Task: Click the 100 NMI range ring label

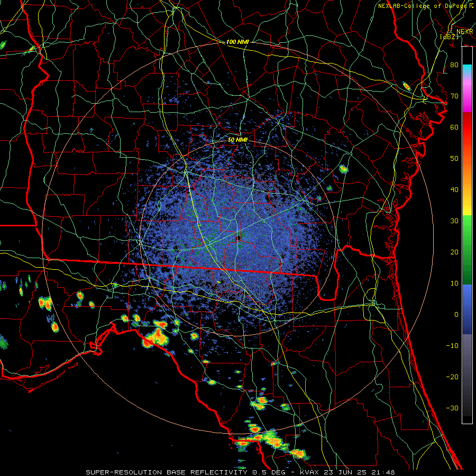Action: (237, 42)
